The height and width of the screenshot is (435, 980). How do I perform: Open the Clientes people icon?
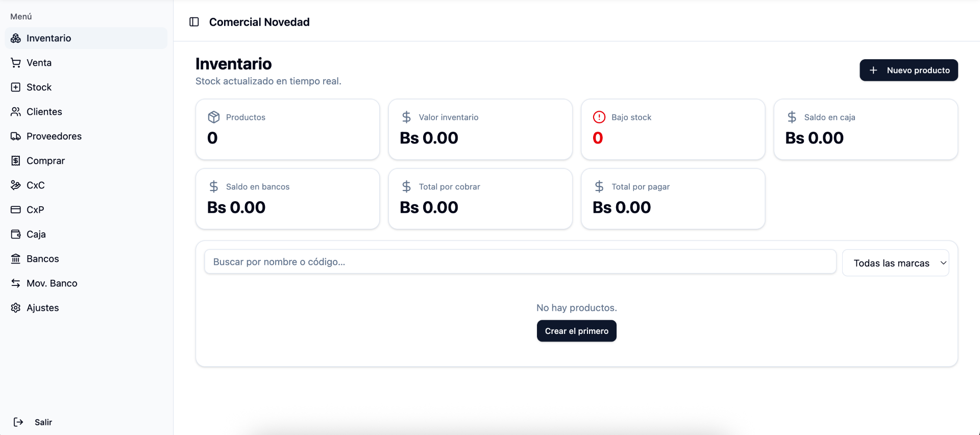[16, 112]
